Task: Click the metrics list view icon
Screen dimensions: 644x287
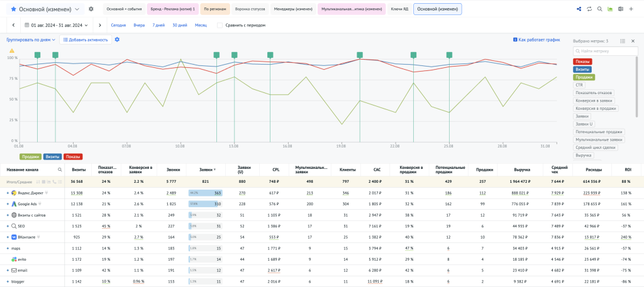Action: (621, 41)
